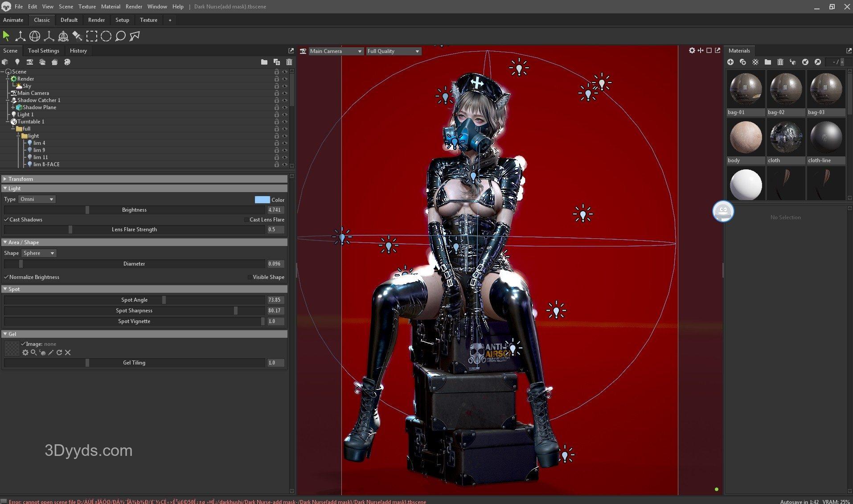This screenshot has width=853, height=504.
Task: Add a new camera from Scene toolbar
Action: pyautogui.click(x=30, y=62)
